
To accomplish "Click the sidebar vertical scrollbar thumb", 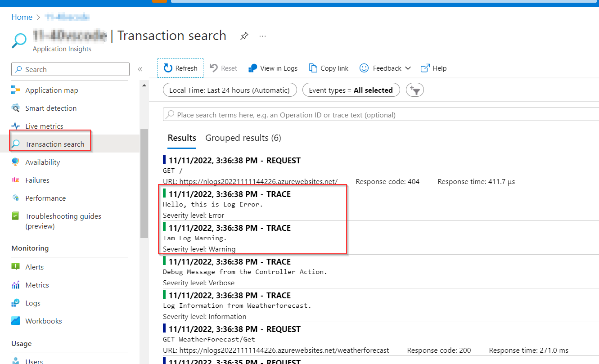I will coord(144,183).
